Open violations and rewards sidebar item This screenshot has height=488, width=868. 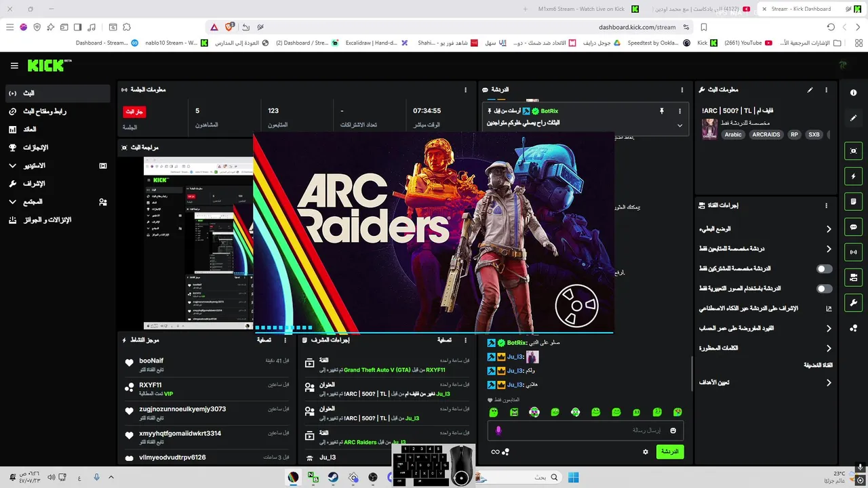(x=58, y=220)
